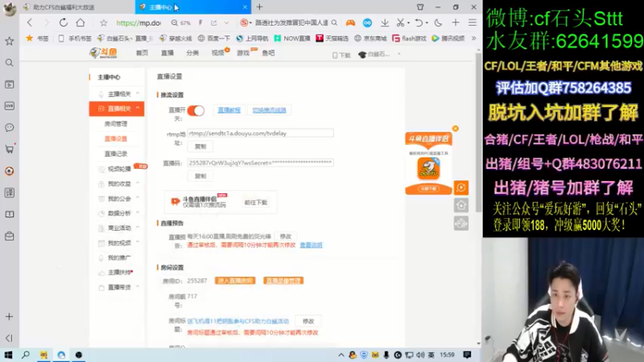Open the browser hamburger menu
The width and height of the screenshot is (644, 362).
(473, 23)
